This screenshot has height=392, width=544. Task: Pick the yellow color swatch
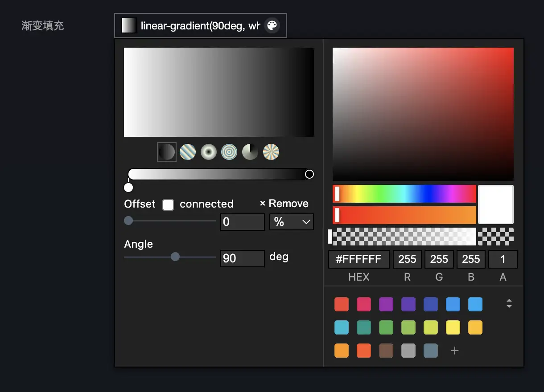(453, 327)
